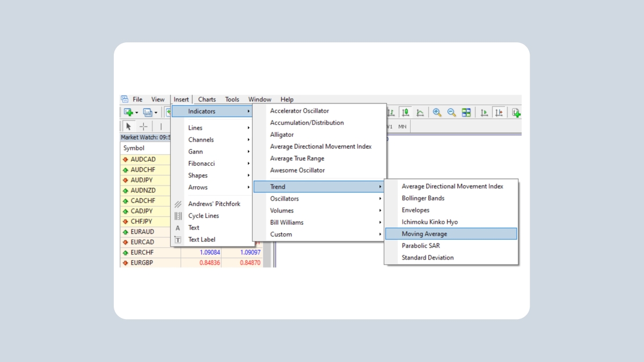The width and height of the screenshot is (644, 362).
Task: Select Accelerator Oscillator indicator
Action: (319, 111)
